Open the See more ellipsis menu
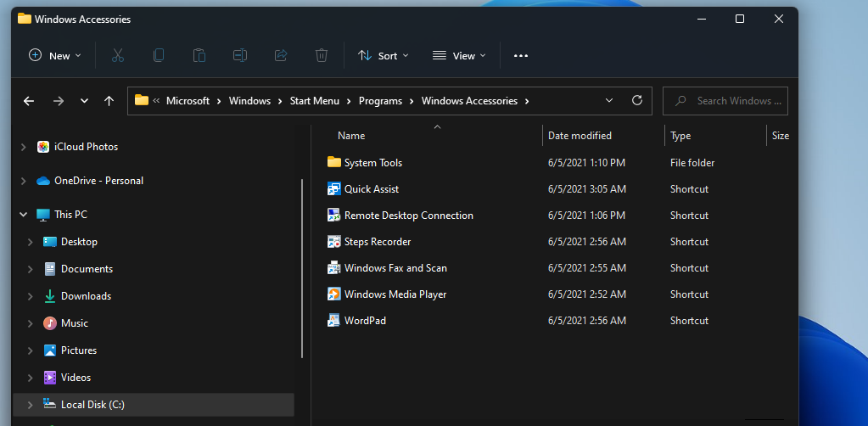 click(521, 55)
